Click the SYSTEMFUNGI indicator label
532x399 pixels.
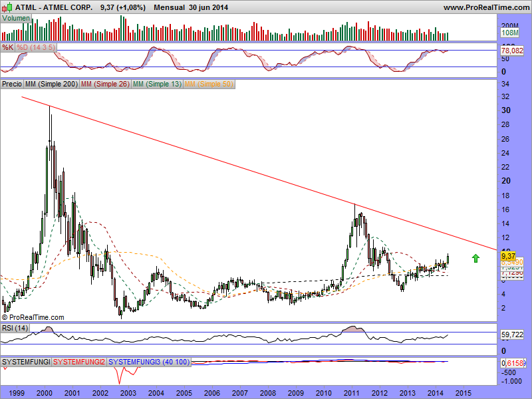(26, 362)
